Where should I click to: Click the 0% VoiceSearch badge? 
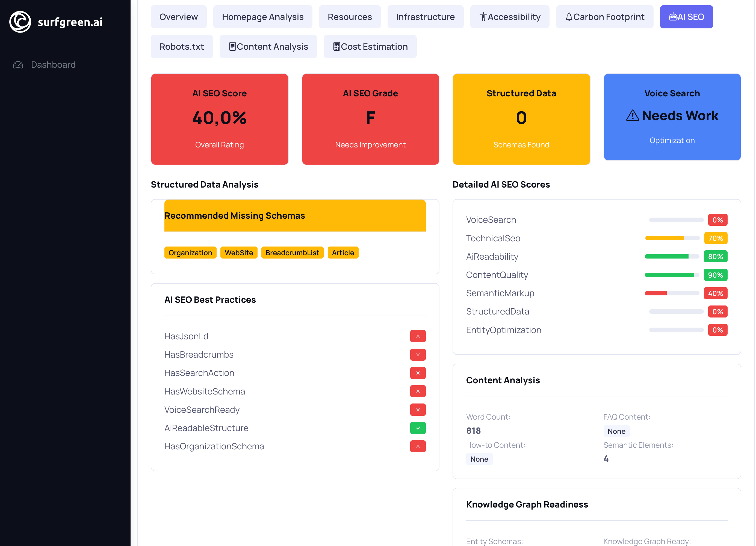click(x=718, y=220)
